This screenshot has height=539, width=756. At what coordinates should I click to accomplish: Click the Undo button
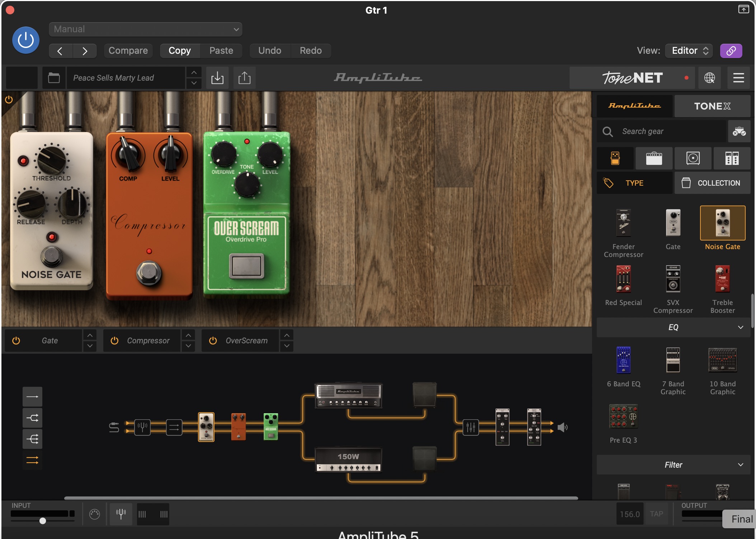[270, 51]
